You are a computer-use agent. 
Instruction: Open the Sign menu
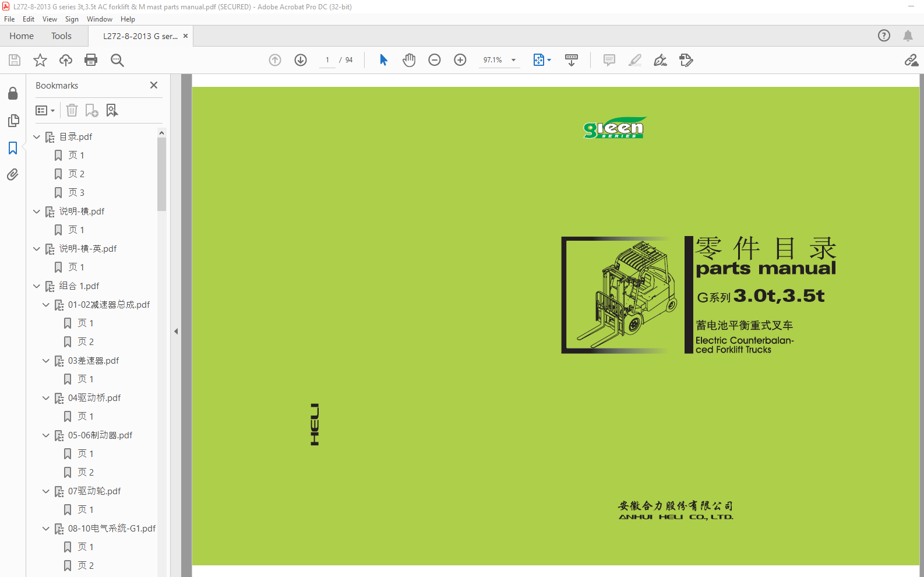[72, 19]
